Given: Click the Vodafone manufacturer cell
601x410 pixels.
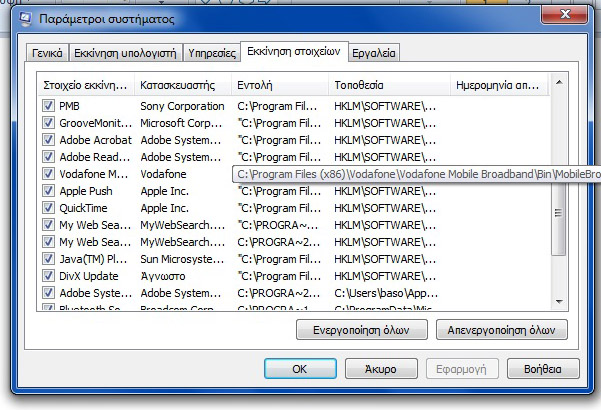Looking at the screenshot, I should click(163, 174).
